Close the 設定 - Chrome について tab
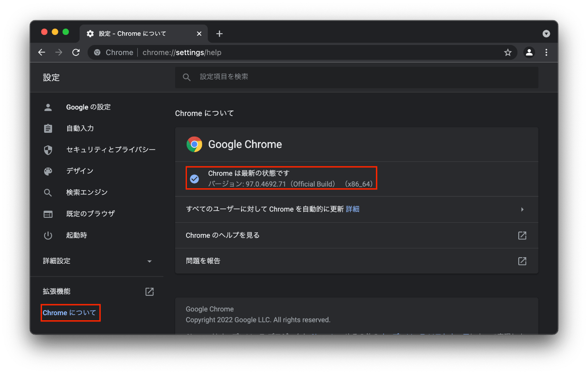This screenshot has height=374, width=588. [x=199, y=34]
